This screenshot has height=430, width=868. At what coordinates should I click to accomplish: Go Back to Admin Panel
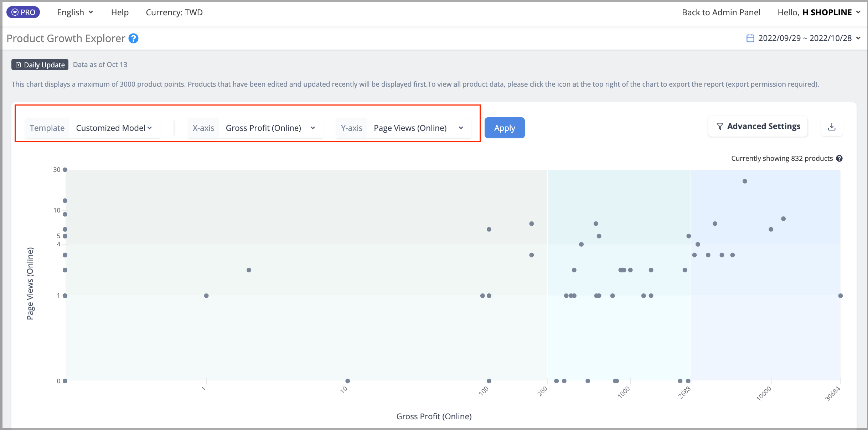point(721,12)
